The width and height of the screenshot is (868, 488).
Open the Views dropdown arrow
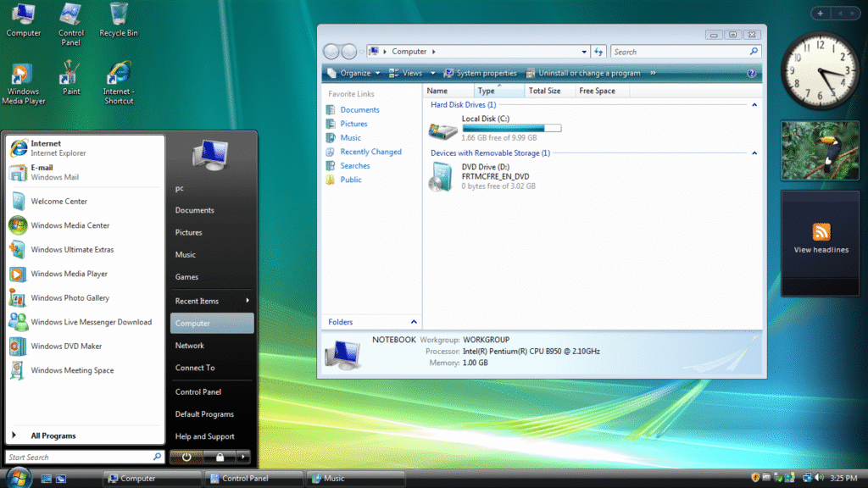(432, 74)
